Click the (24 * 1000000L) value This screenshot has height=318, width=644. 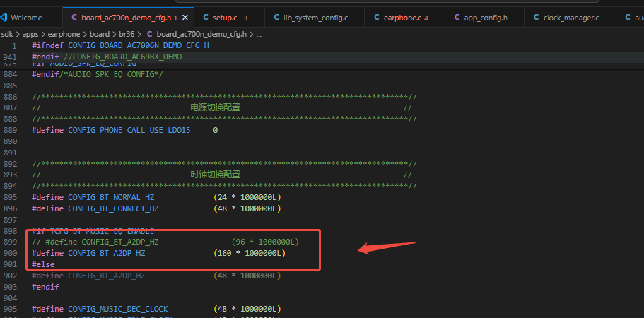[x=247, y=197]
